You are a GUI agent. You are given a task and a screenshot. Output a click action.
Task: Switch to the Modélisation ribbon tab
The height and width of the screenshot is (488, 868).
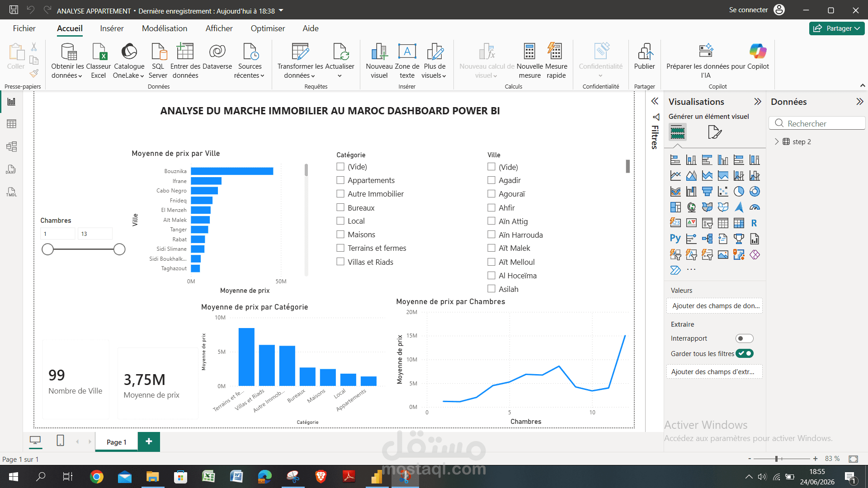(x=165, y=28)
